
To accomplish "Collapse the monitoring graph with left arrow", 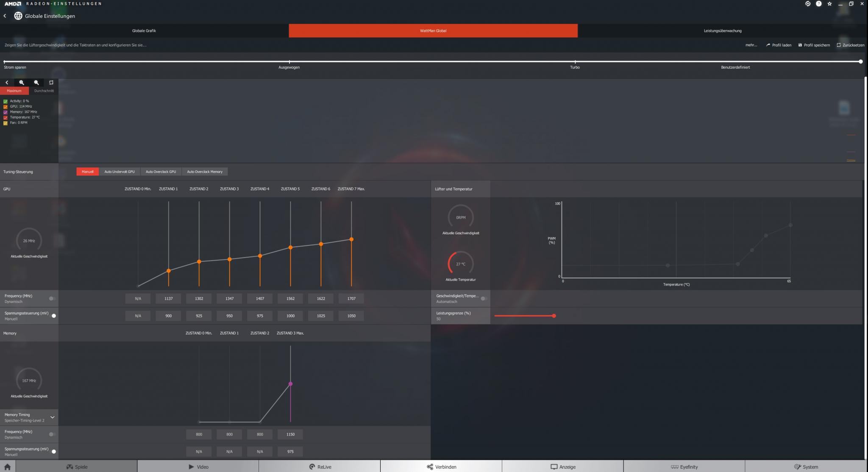I will click(7, 83).
